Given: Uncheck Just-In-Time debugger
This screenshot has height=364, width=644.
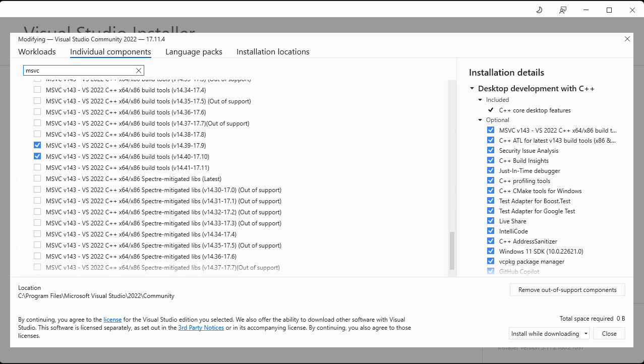Looking at the screenshot, I should [491, 170].
